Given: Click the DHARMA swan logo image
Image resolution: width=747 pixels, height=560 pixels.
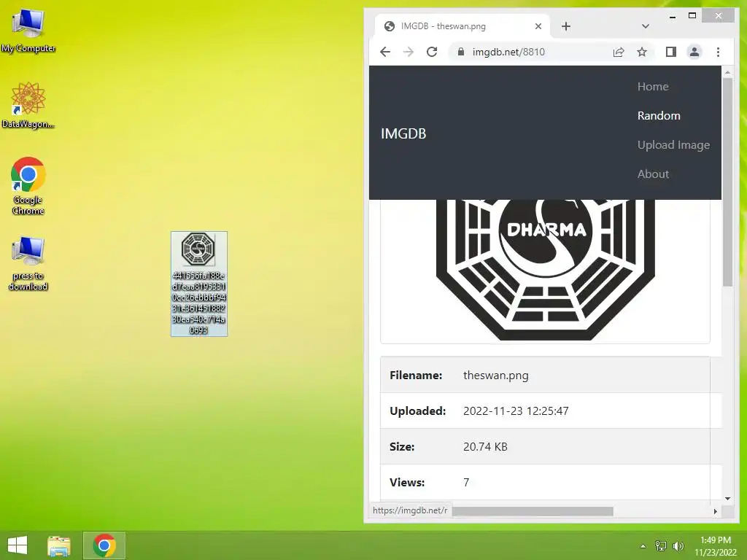Looking at the screenshot, I should pos(546,269).
